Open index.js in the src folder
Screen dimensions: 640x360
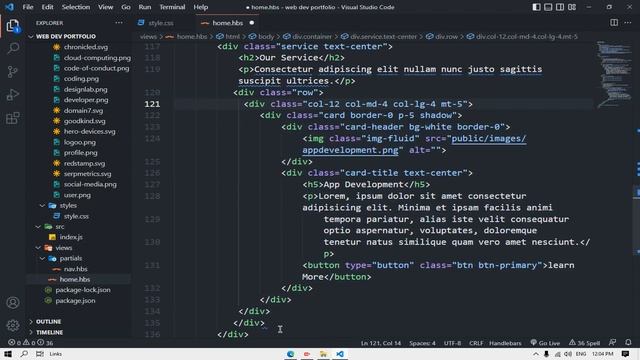[71, 237]
